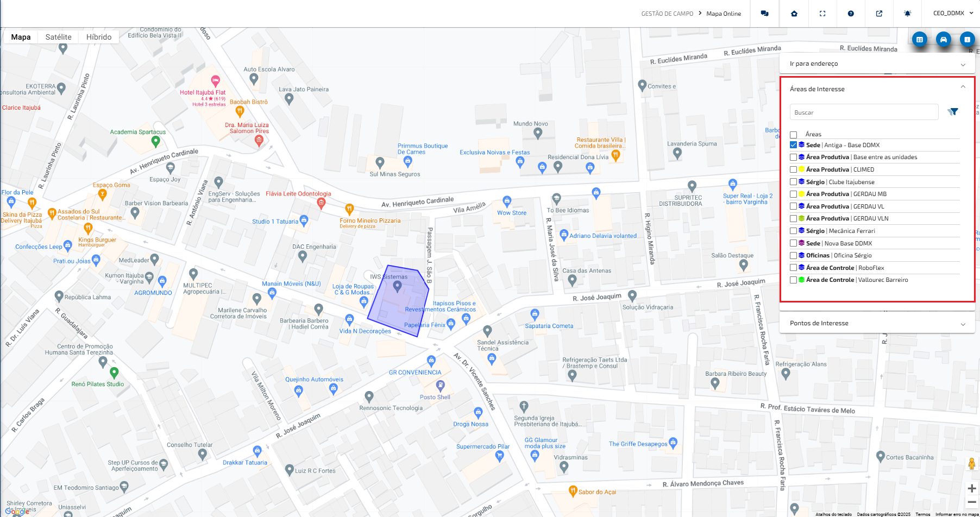
Task: Click the GR CONVENIENCIA place label
Action: pyautogui.click(x=415, y=373)
